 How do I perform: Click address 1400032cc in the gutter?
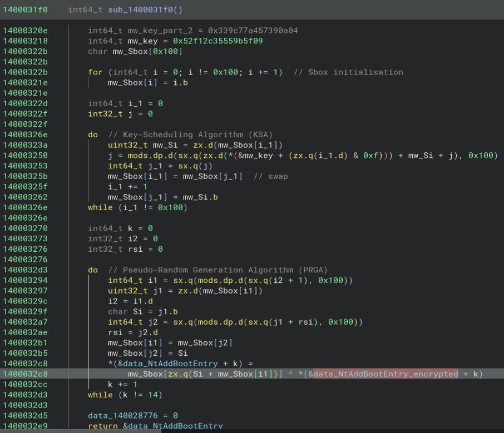[x=26, y=385]
